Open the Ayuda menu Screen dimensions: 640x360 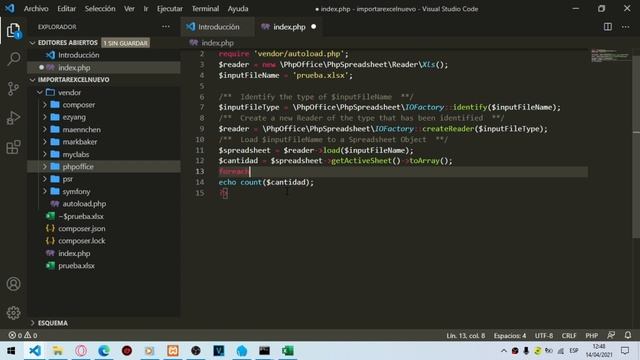pos(238,9)
